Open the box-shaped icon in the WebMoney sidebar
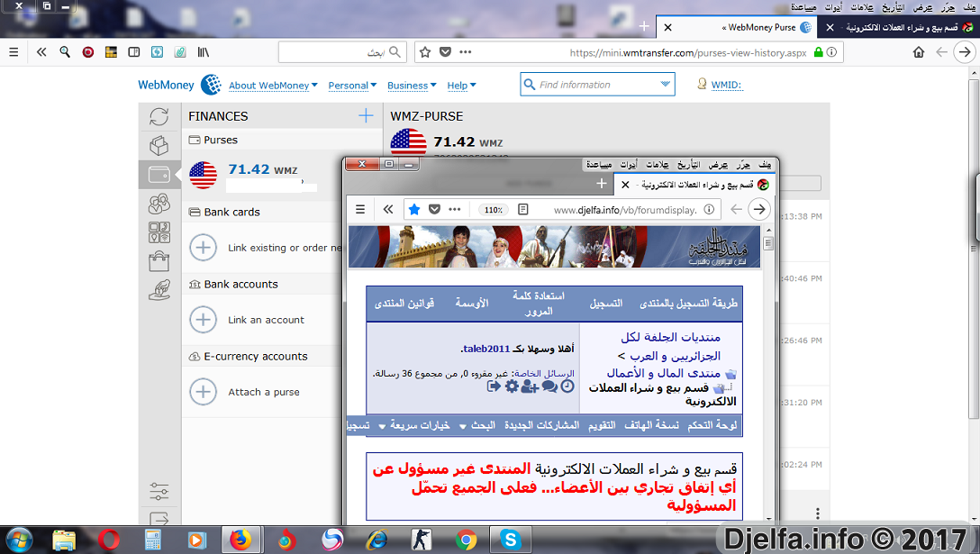The image size is (980, 554). click(x=159, y=146)
